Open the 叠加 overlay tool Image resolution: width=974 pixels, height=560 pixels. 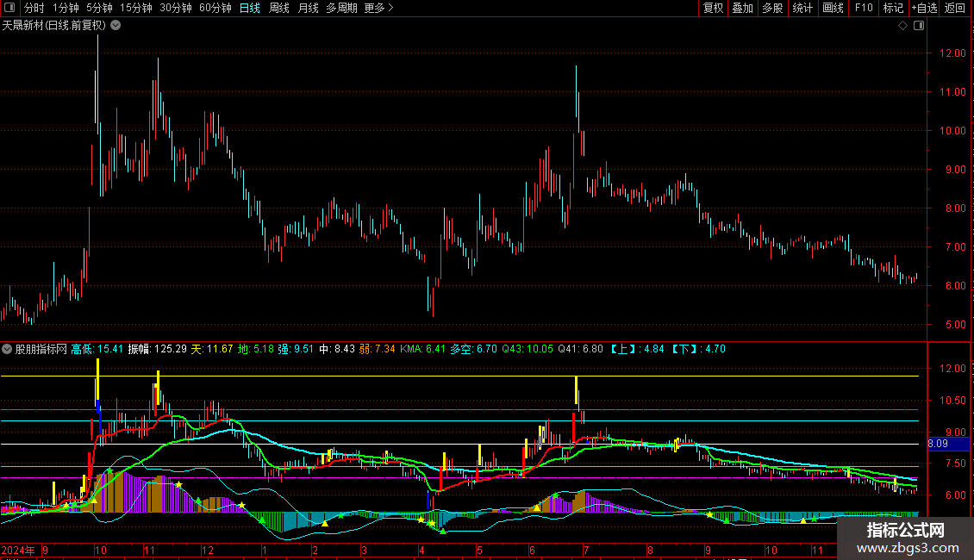pos(742,8)
